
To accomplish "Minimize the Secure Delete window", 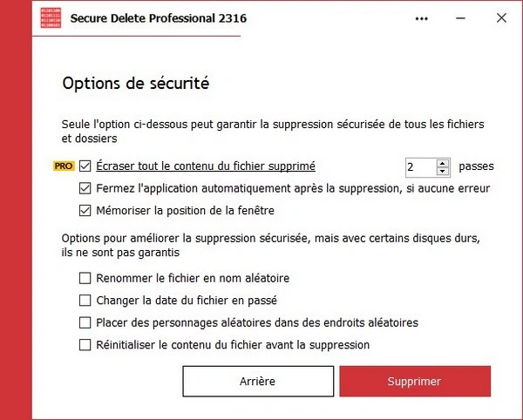I will pyautogui.click(x=461, y=18).
